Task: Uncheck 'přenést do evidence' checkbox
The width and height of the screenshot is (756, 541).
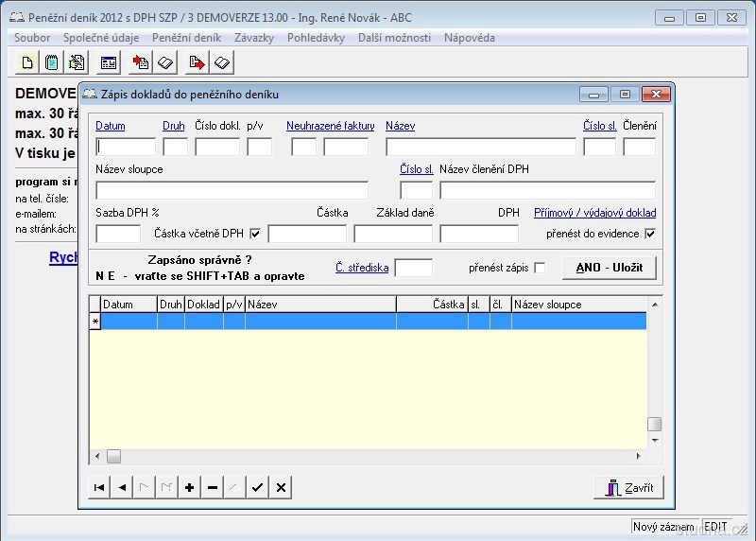Action: [649, 234]
